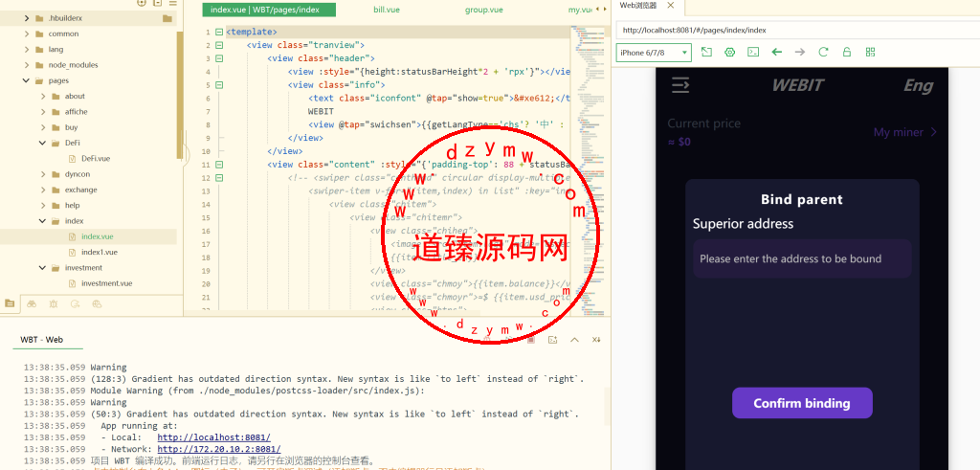Go forward in built-in web browser
This screenshot has height=470, width=980.
point(800,52)
